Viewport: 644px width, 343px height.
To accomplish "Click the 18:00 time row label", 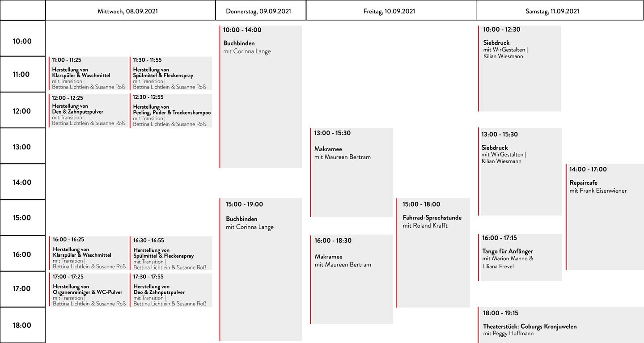I will pos(22,325).
